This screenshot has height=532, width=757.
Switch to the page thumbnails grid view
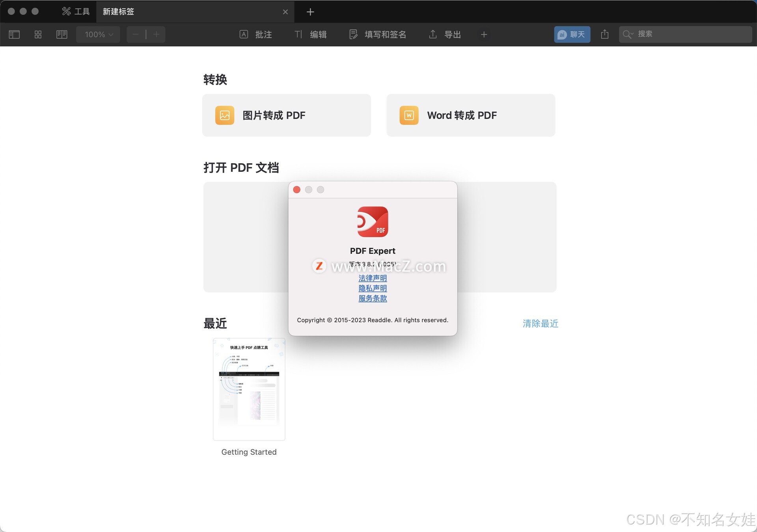point(38,35)
